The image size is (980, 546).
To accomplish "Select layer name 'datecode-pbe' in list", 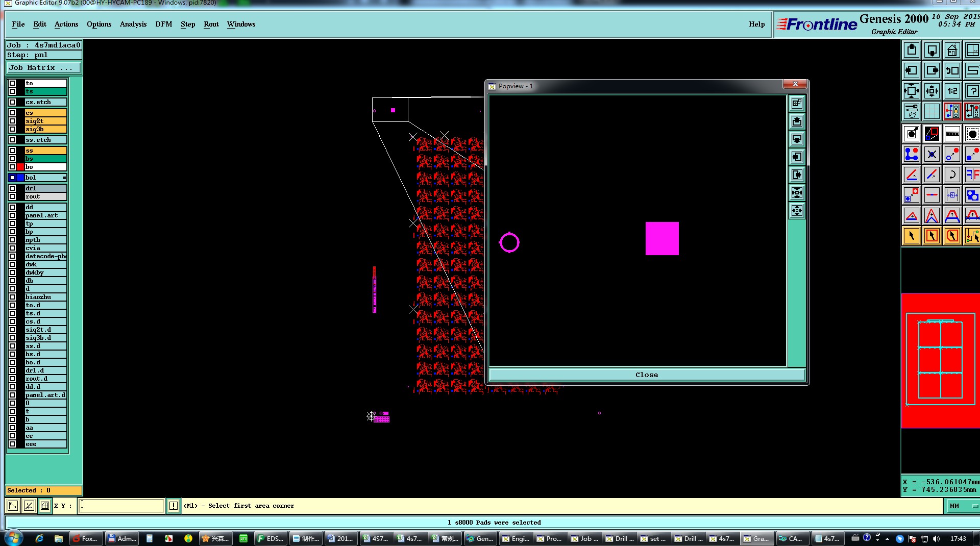I will tap(46, 256).
